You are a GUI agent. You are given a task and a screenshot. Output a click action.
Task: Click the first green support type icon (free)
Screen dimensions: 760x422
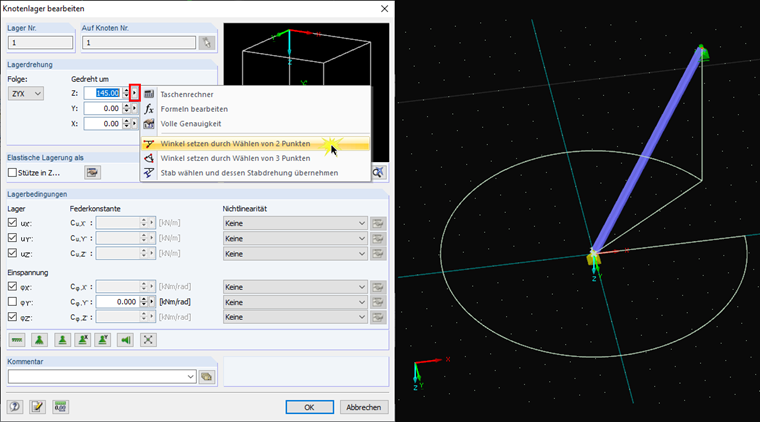[17, 340]
